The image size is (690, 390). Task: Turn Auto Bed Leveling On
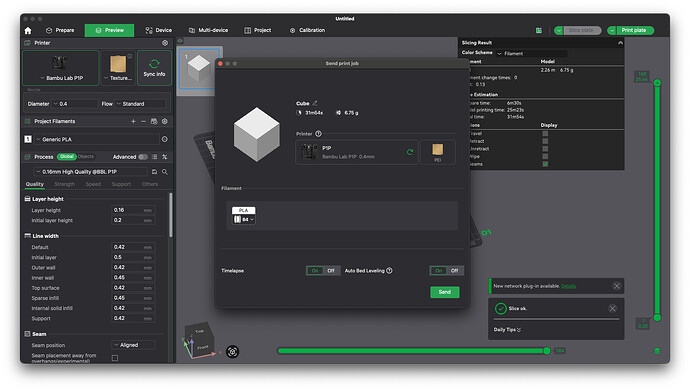(x=438, y=271)
